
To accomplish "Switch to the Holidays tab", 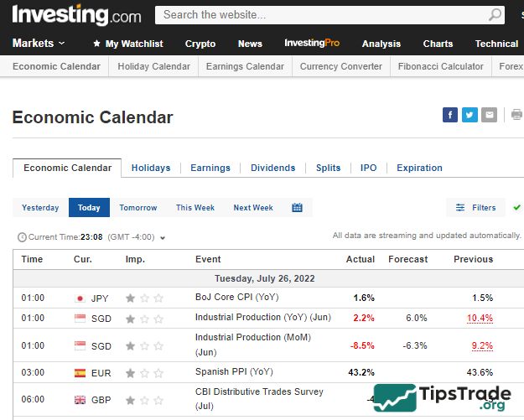I will click(151, 168).
